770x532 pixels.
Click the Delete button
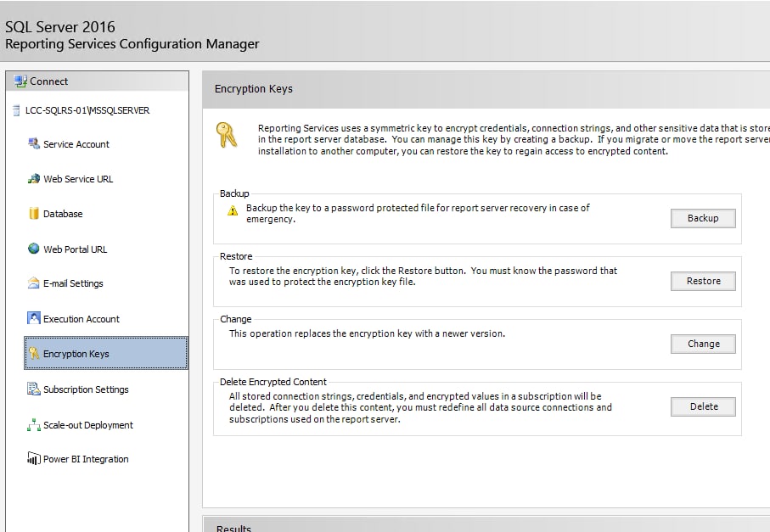pos(703,407)
